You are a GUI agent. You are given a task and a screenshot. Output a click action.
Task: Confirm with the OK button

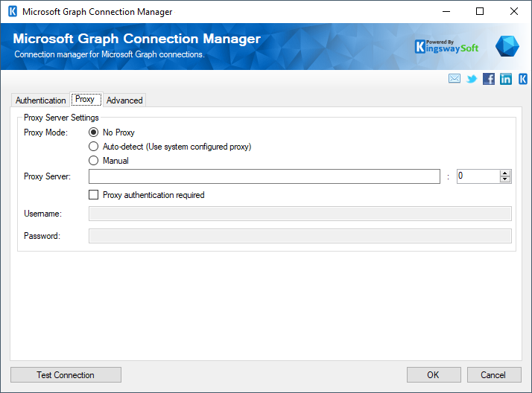(x=434, y=374)
